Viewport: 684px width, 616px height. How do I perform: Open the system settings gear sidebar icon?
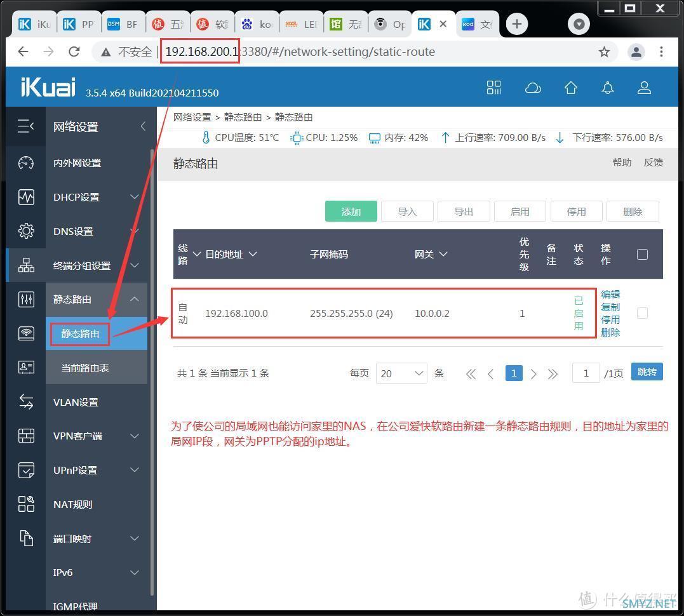click(x=26, y=231)
